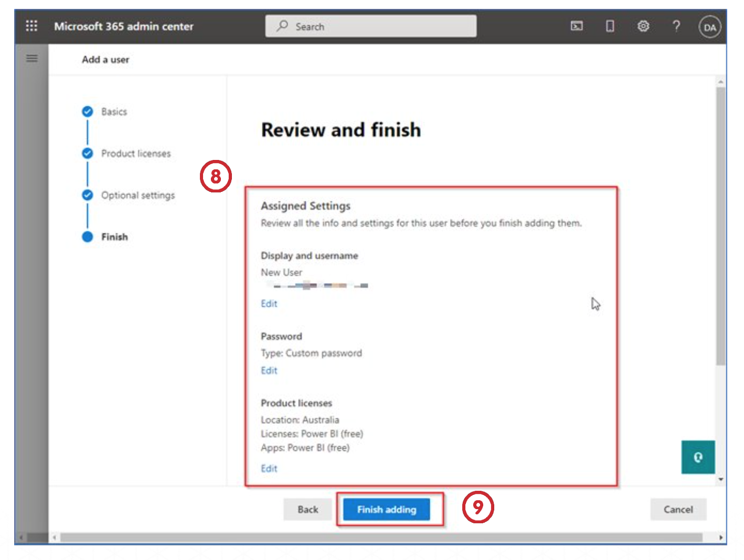Edit the Password settings
The width and height of the screenshot is (744, 560).
click(269, 371)
